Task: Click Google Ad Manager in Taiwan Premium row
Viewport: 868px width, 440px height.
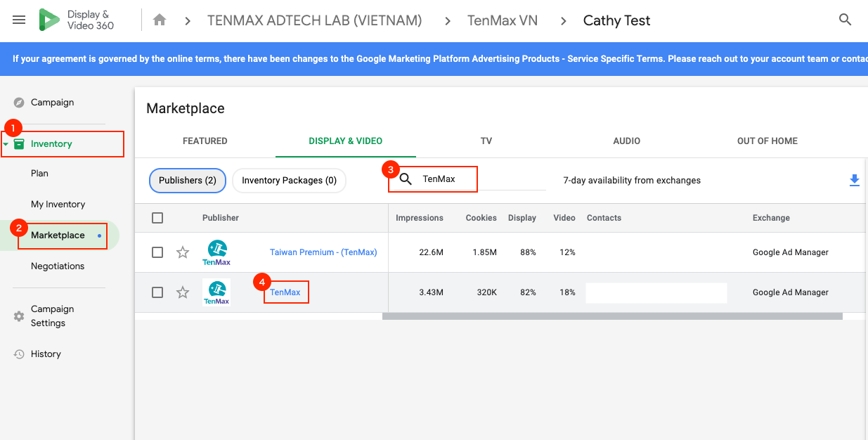Action: tap(791, 252)
